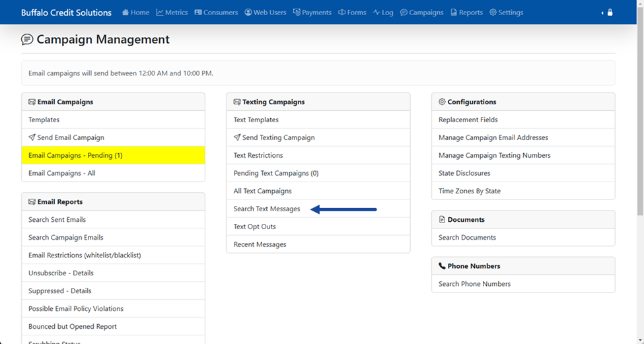Click the document icon in Documents header
Image resolution: width=644 pixels, height=344 pixels.
(x=442, y=219)
